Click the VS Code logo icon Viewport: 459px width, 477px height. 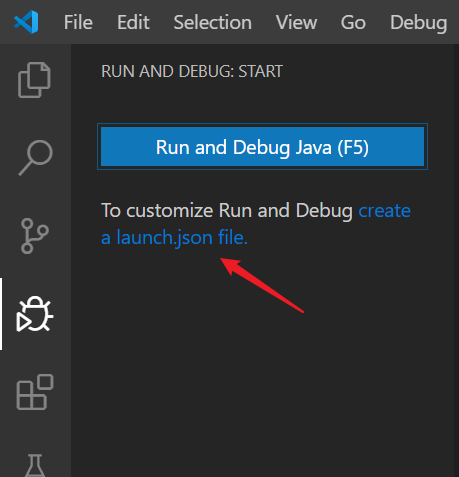26,22
